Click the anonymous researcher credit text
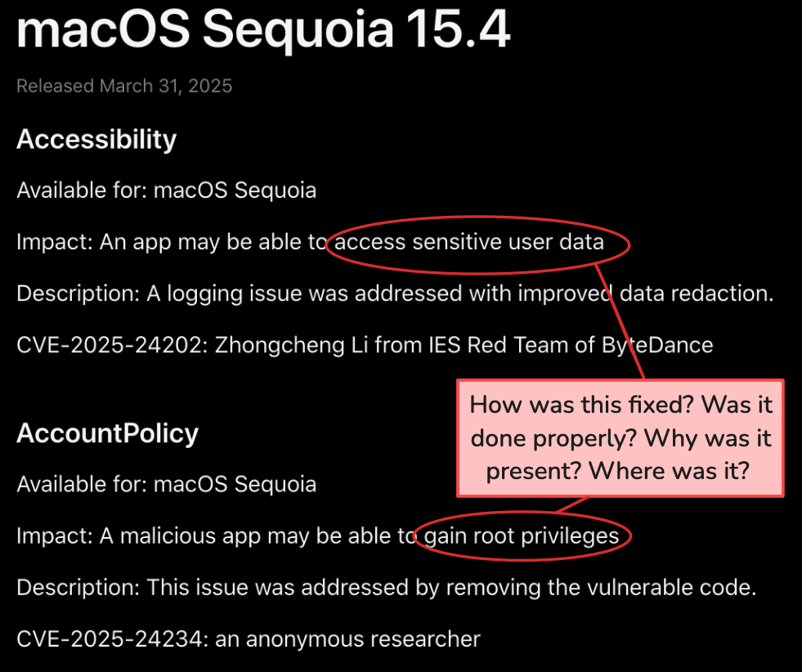 347,639
